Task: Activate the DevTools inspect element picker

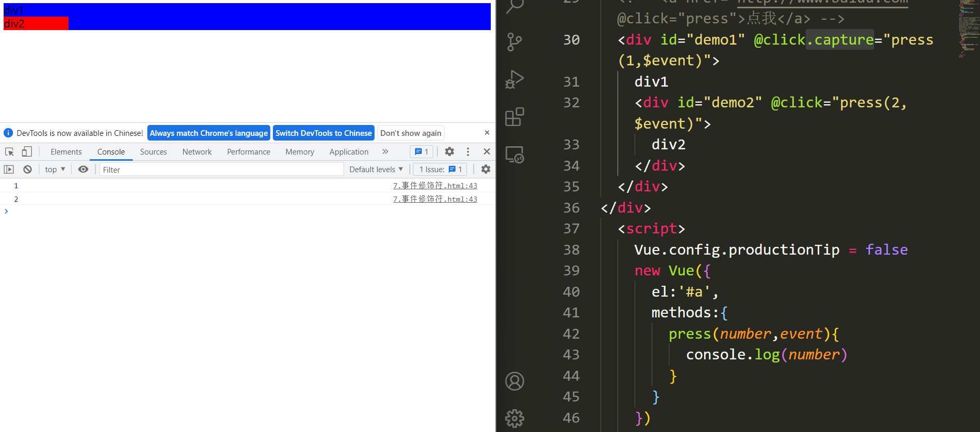Action: coord(9,151)
